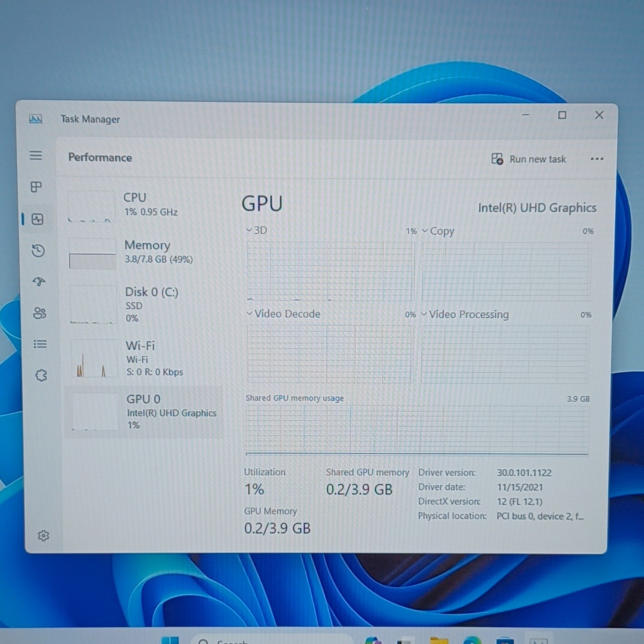Open the Services puzzle-piece icon
The height and width of the screenshot is (644, 644).
point(41,376)
